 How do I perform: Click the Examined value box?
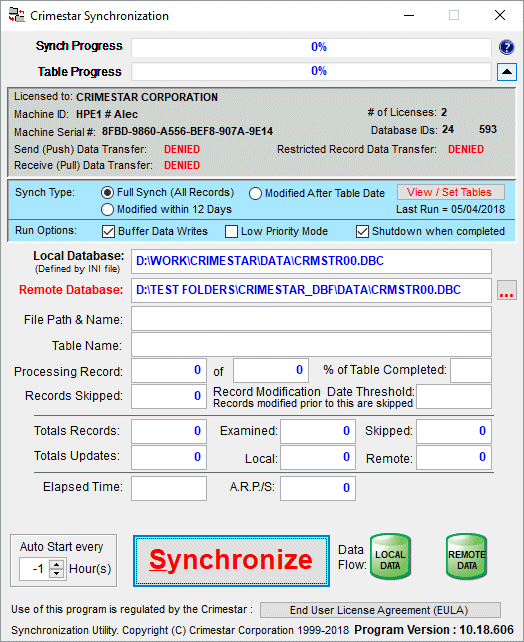click(318, 431)
